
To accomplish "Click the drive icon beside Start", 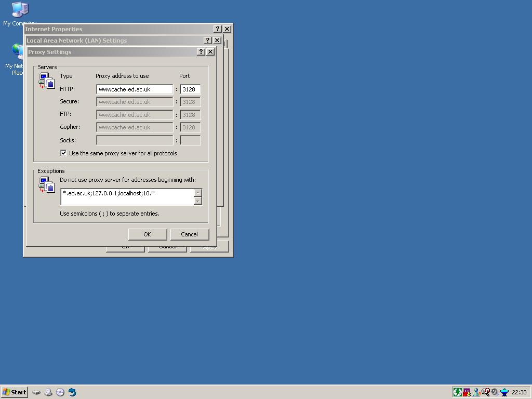I will pos(36,393).
